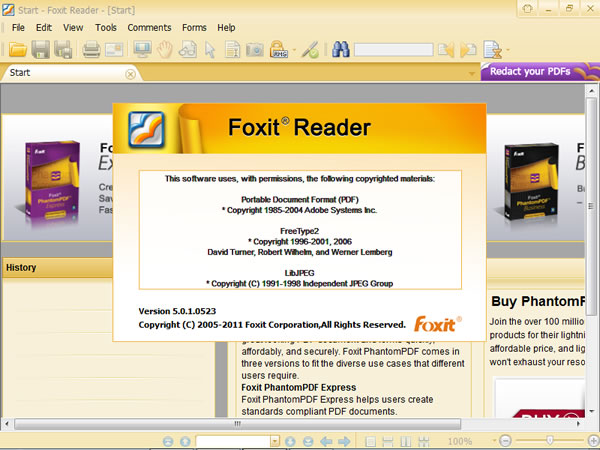Click the zoom in plus button
Image resolution: width=600 pixels, height=450 pixels.
pyautogui.click(x=592, y=441)
